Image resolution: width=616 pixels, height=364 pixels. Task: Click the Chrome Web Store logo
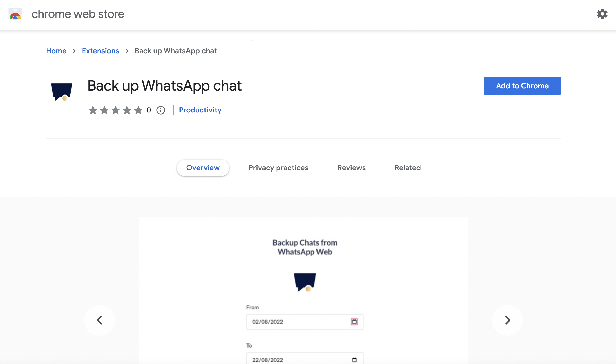point(15,14)
